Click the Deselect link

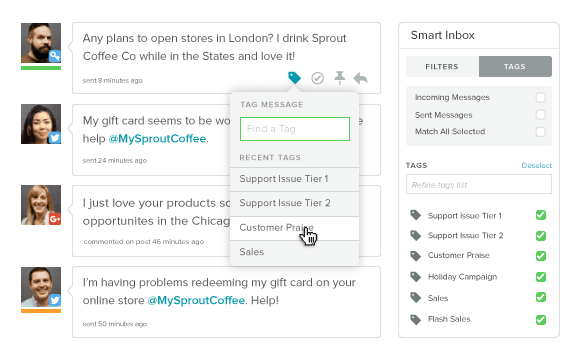tap(536, 165)
